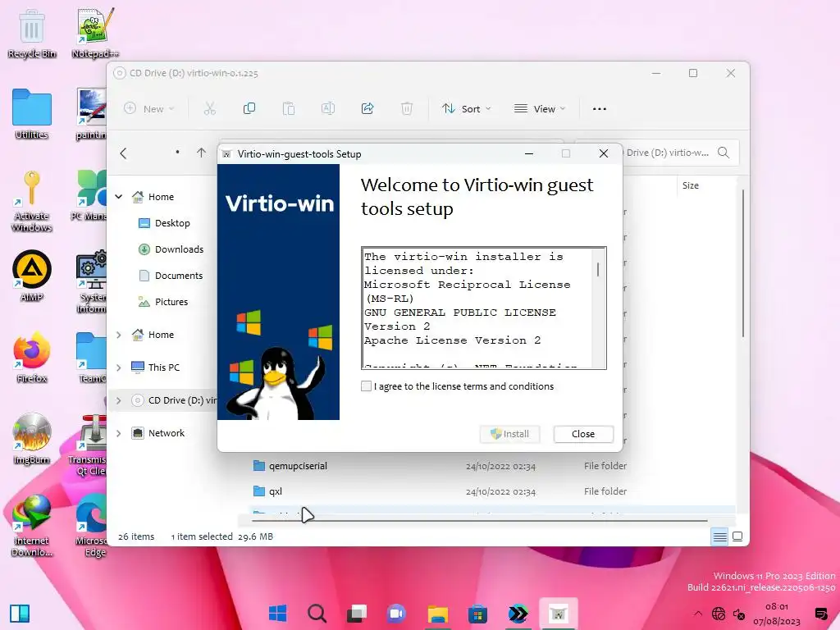840x630 pixels.
Task: Click the Close button in Virtio setup
Action: click(x=583, y=434)
